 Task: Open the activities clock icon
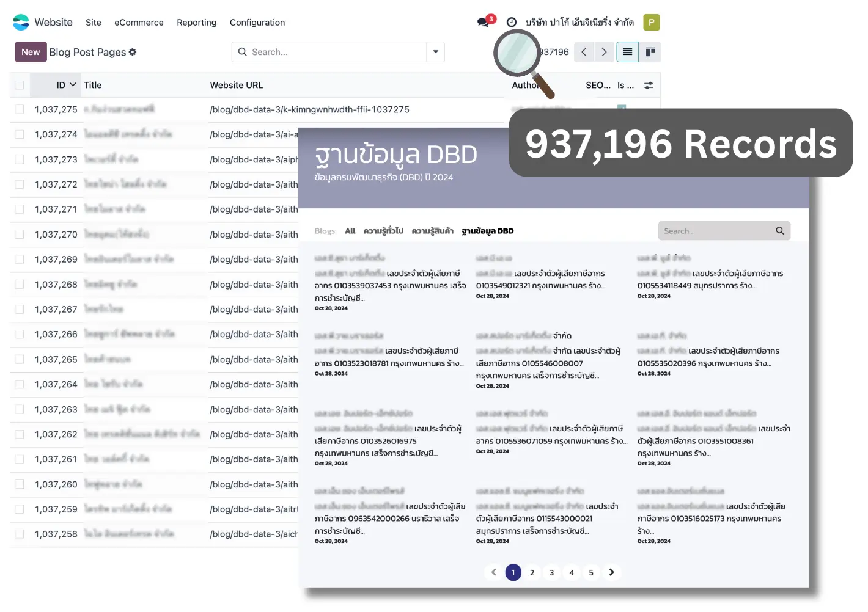tap(512, 22)
